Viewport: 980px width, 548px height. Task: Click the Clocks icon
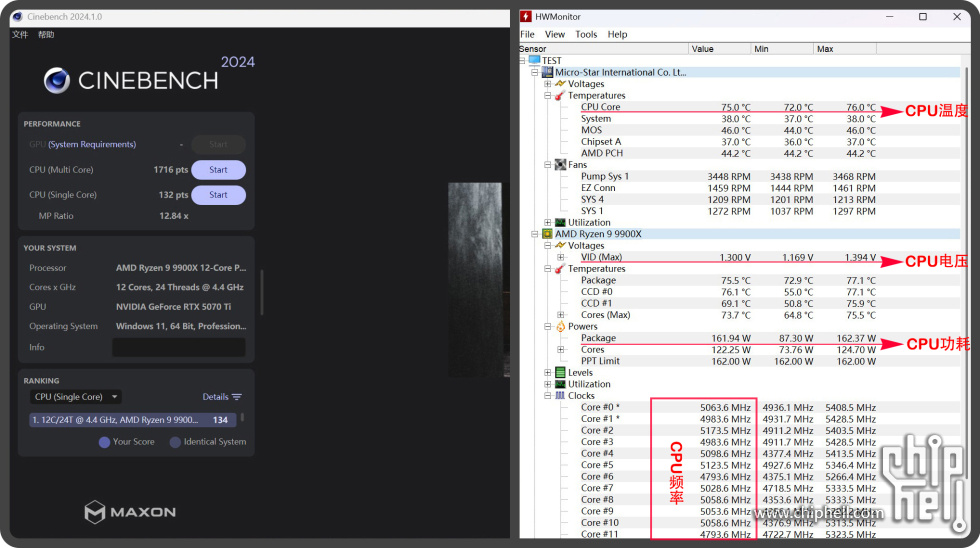[x=560, y=396]
